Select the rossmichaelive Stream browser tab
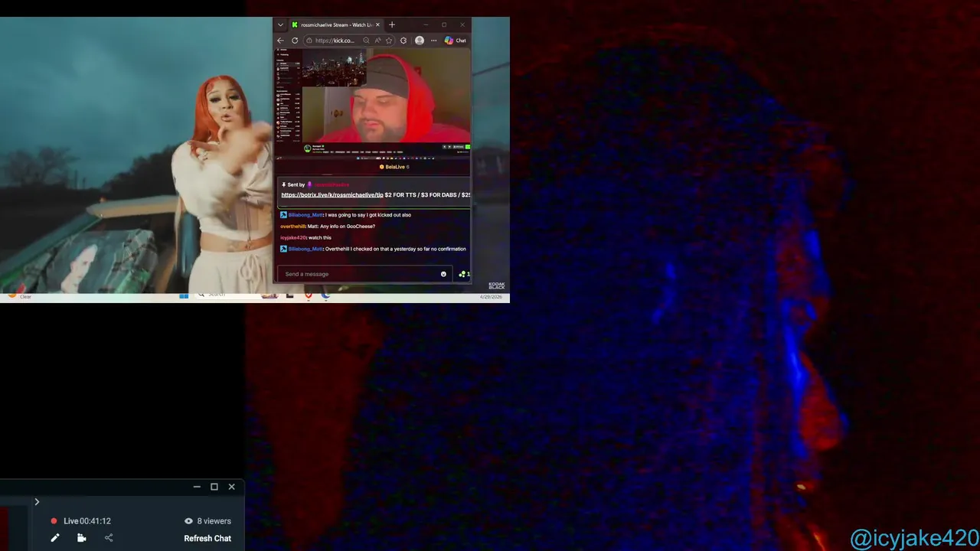The width and height of the screenshot is (980, 551). coord(335,24)
